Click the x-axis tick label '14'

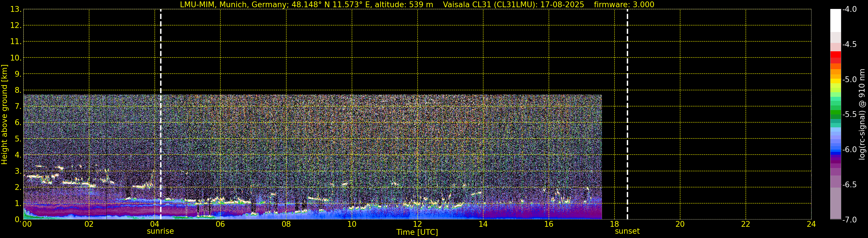pos(483,224)
